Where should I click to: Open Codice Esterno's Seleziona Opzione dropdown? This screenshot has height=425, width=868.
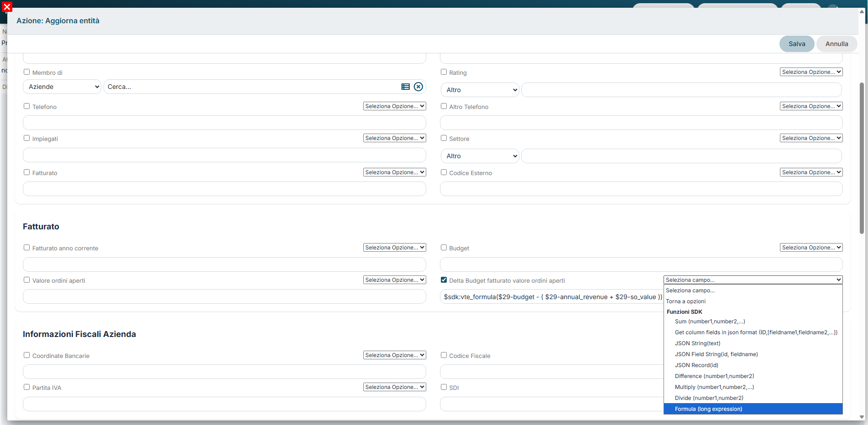811,172
